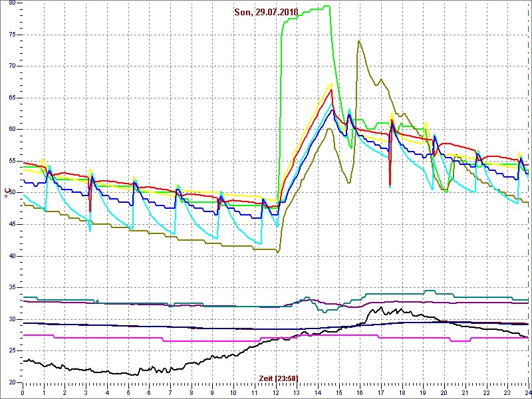Click hour 8 on the time axis
This screenshot has height=399, width=532.
(192, 392)
